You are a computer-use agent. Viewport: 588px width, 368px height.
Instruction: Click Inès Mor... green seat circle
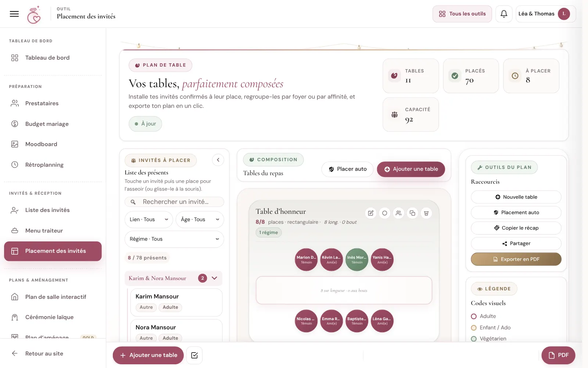[357, 259]
